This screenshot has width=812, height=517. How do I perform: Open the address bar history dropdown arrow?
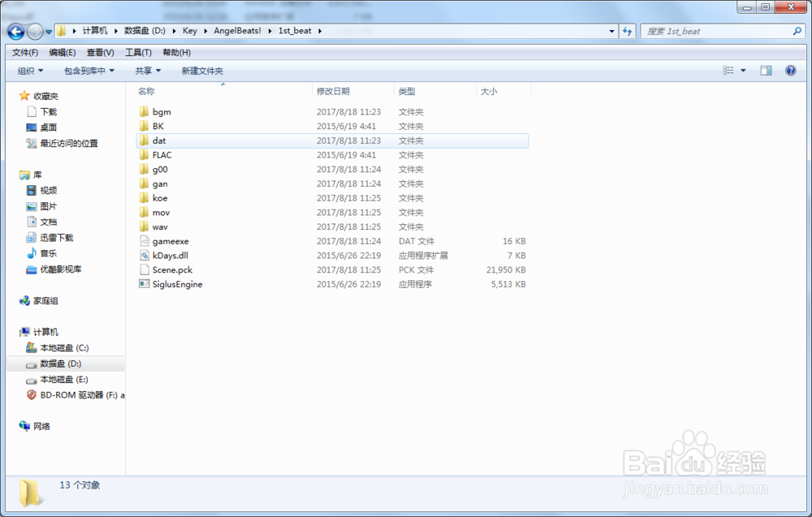click(611, 31)
